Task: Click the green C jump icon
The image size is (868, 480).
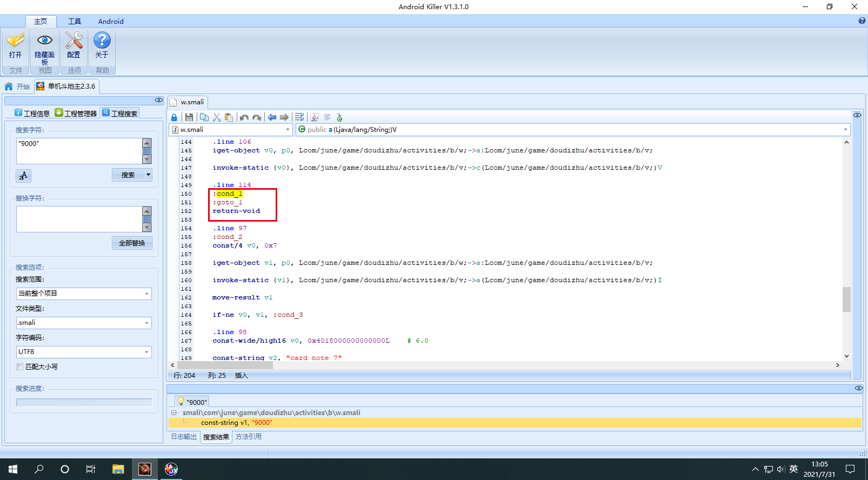Action: [x=339, y=117]
